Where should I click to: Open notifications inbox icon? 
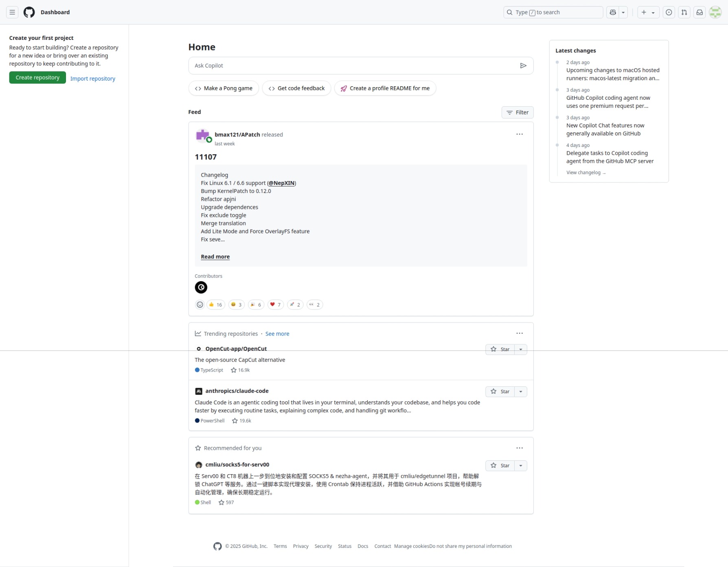699,12
